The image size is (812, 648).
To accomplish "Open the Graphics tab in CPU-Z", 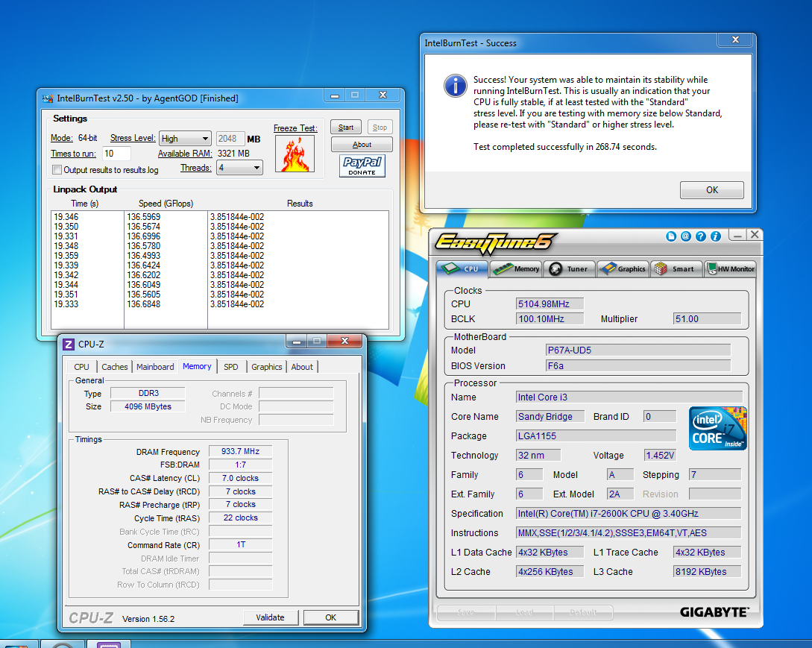I will (267, 367).
